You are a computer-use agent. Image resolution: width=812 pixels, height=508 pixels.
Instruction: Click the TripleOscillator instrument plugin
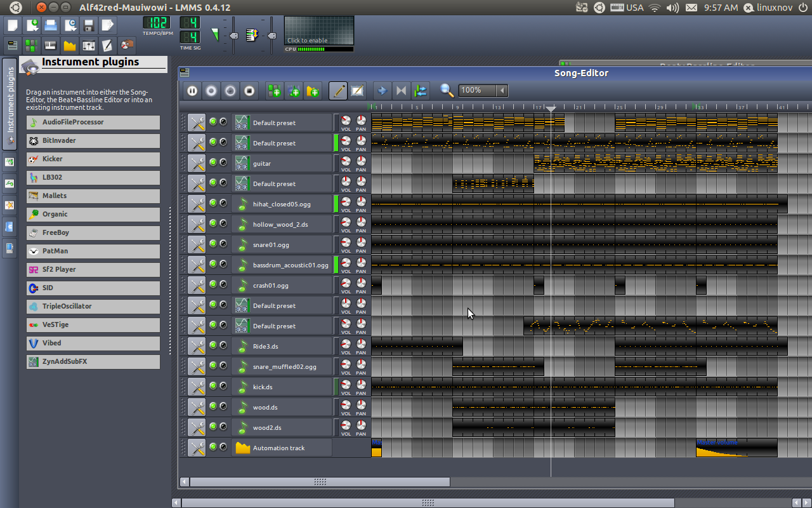93,306
